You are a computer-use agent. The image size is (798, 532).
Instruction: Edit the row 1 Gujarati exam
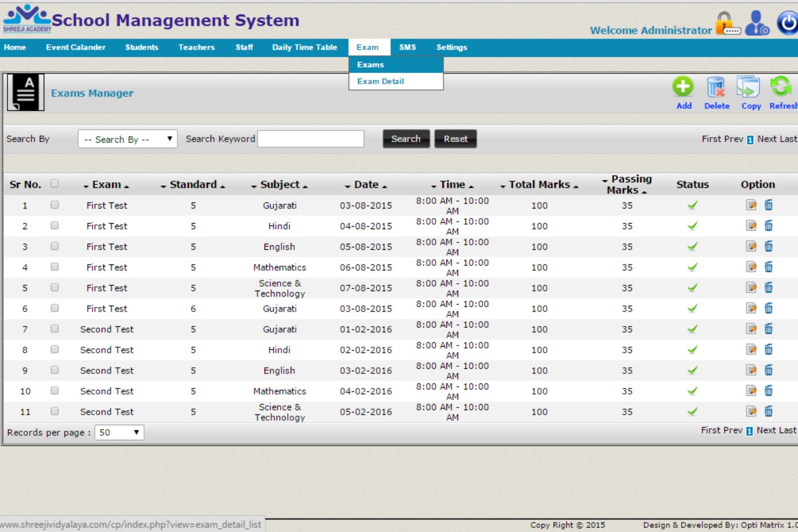tap(751, 205)
